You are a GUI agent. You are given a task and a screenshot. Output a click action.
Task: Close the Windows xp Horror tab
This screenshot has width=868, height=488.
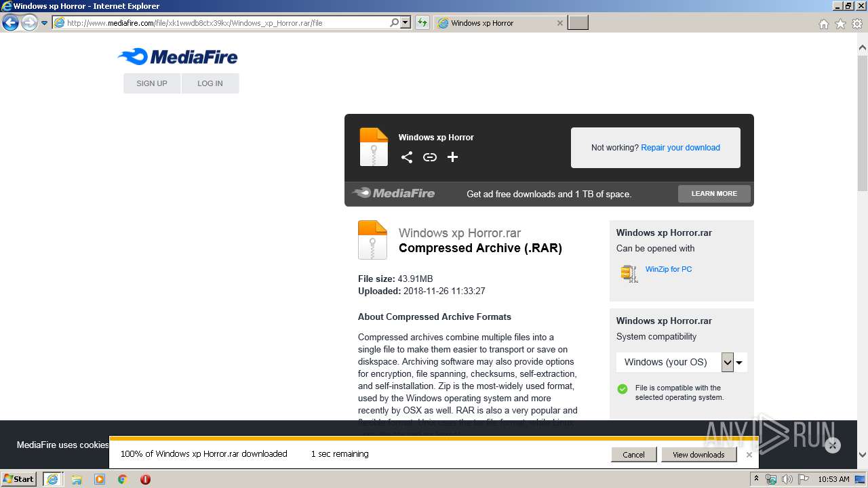coord(559,23)
